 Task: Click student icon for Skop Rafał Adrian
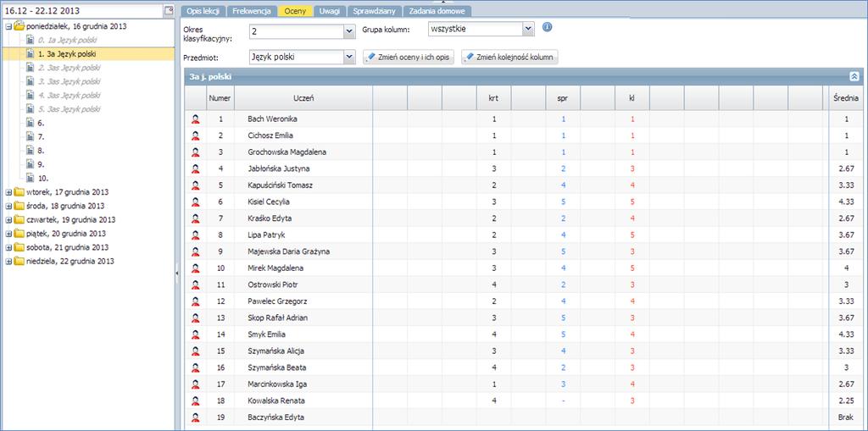[x=196, y=318]
